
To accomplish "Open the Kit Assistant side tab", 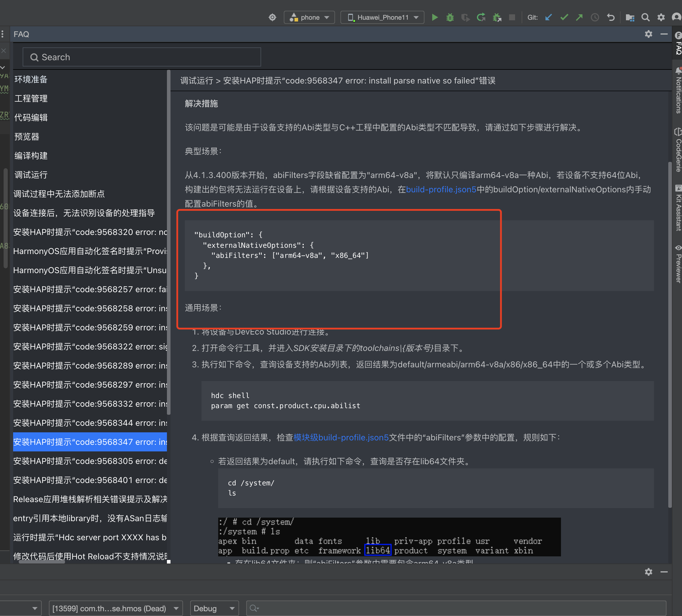I will pyautogui.click(x=678, y=208).
